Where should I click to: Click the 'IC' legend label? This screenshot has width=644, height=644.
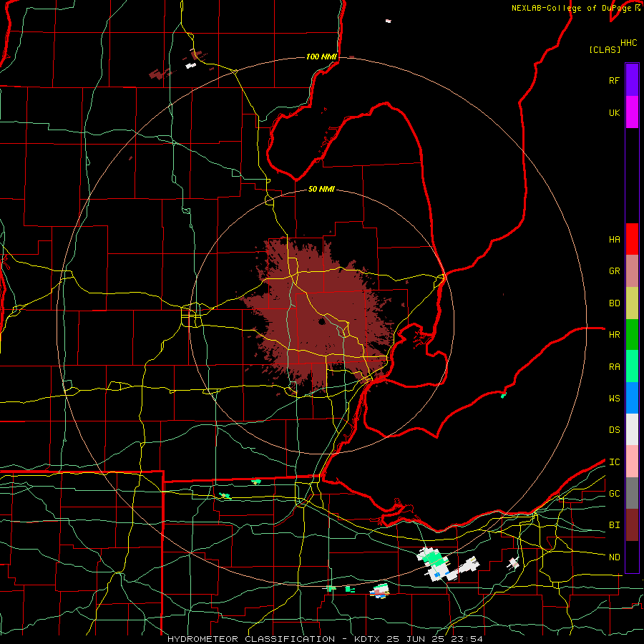coord(614,462)
